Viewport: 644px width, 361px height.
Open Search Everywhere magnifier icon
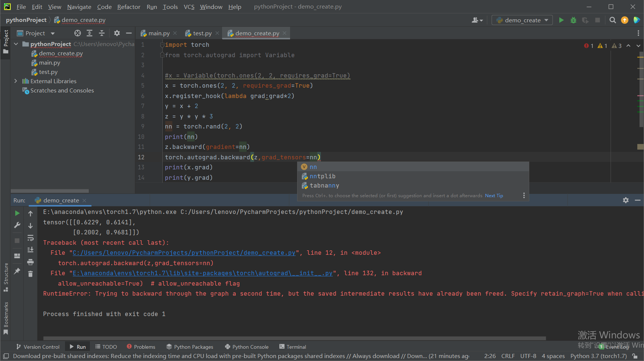(613, 20)
